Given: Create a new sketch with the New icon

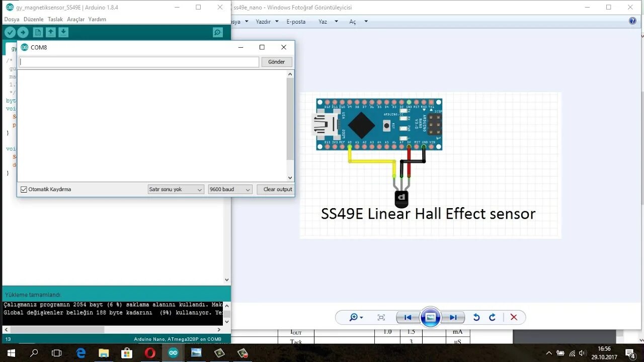Looking at the screenshot, I should pos(38,32).
